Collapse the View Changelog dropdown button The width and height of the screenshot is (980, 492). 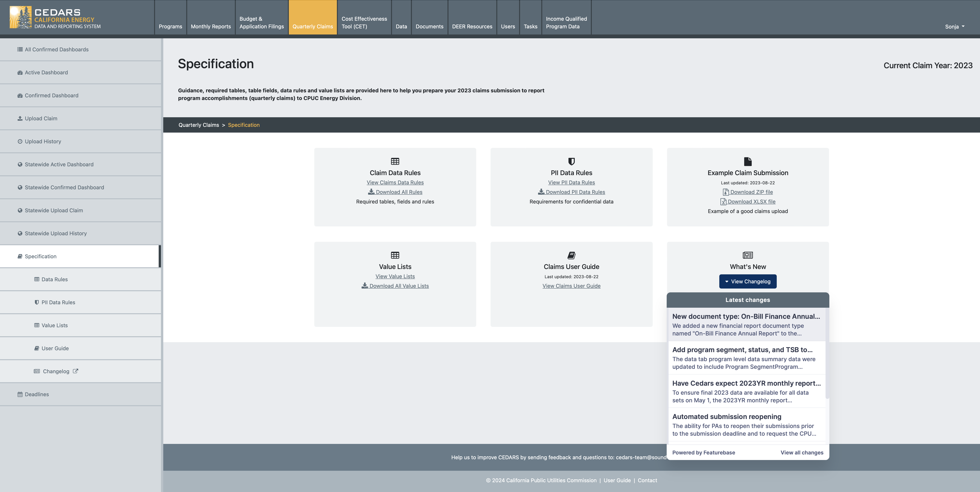point(748,281)
